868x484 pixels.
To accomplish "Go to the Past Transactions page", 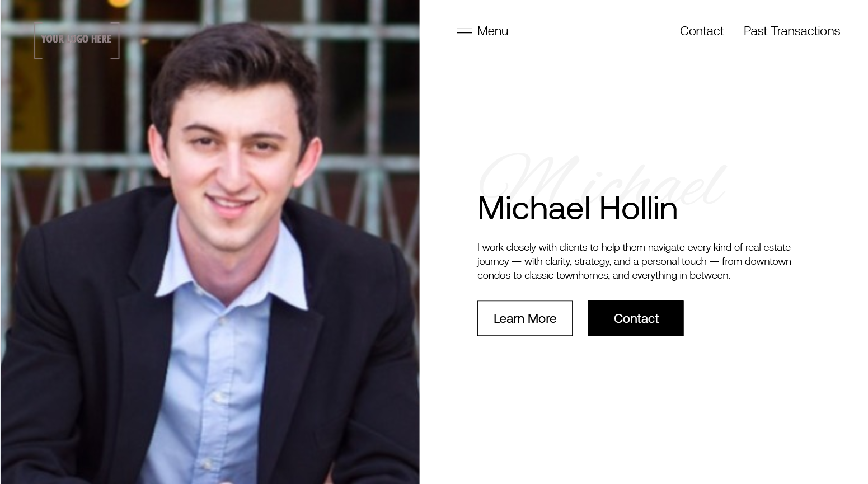I will [x=791, y=31].
